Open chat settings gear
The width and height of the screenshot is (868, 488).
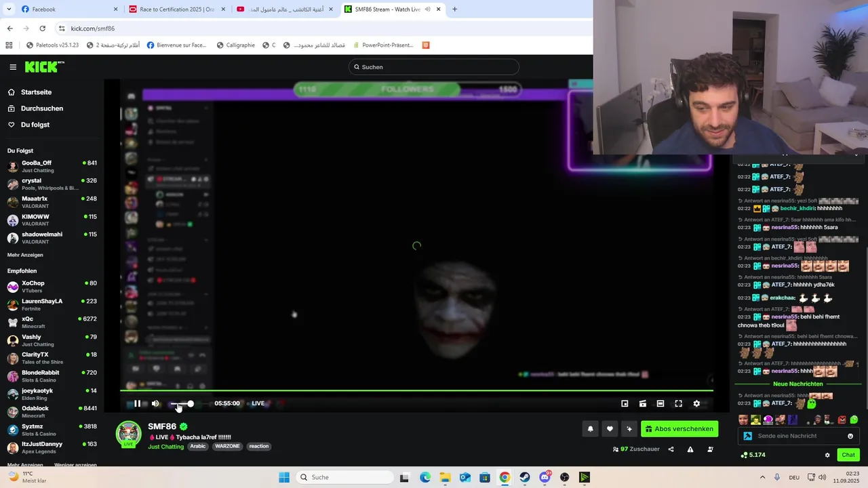(x=827, y=455)
